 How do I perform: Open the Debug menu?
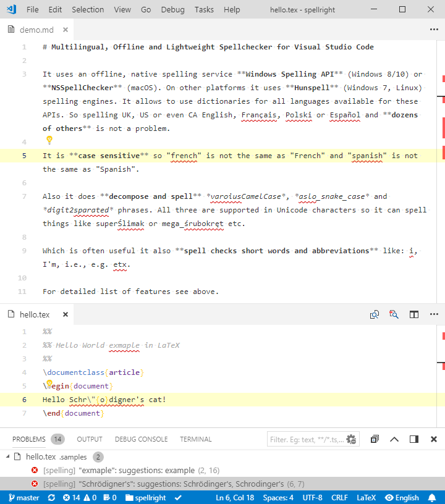(x=172, y=10)
